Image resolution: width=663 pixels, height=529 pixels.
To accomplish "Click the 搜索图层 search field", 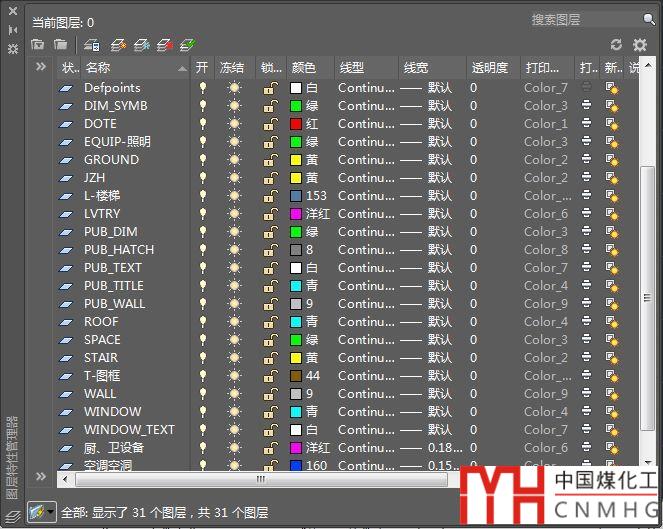I will click(x=586, y=19).
